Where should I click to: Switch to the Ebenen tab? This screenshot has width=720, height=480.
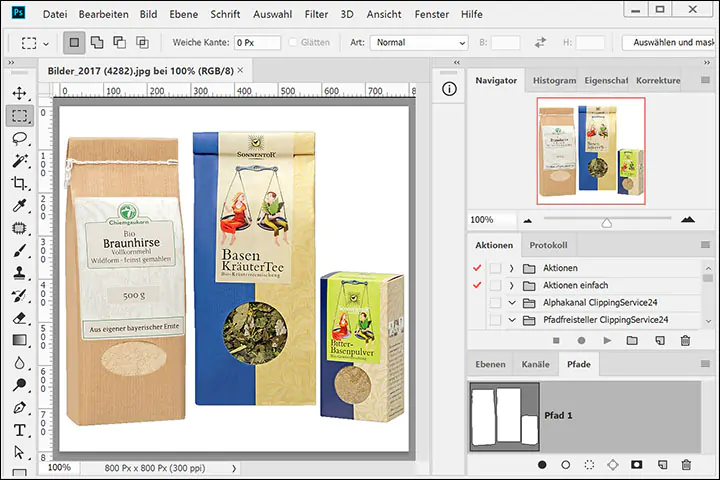490,365
